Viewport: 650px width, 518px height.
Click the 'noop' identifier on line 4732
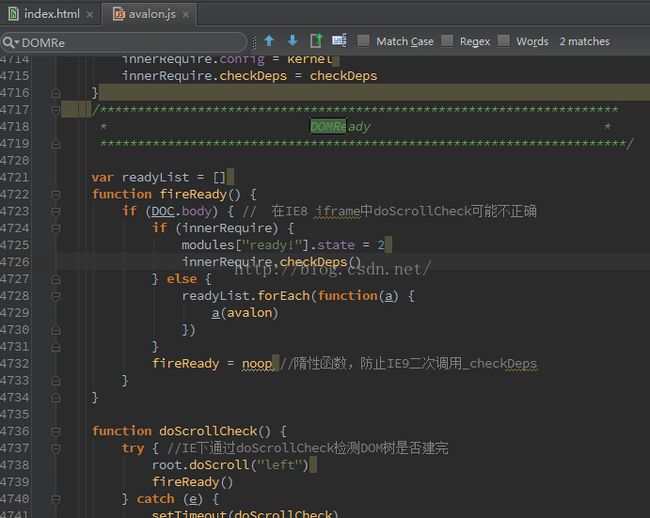(x=257, y=364)
